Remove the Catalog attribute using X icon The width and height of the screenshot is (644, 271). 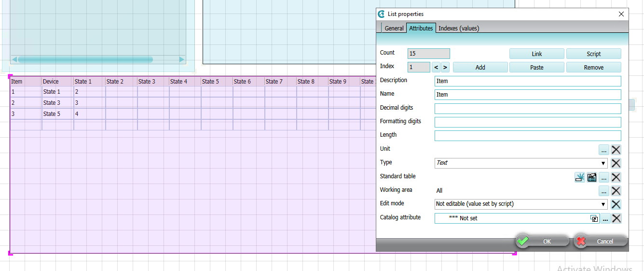616,218
